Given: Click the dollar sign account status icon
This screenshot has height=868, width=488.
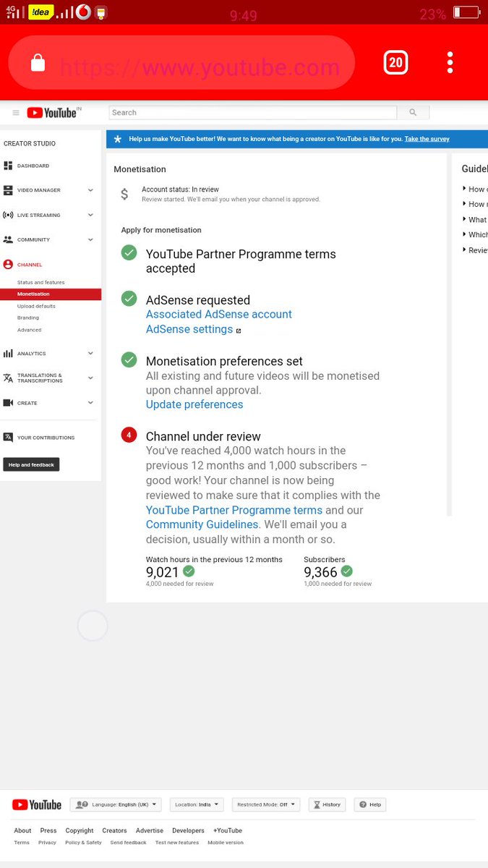Looking at the screenshot, I should point(124,194).
